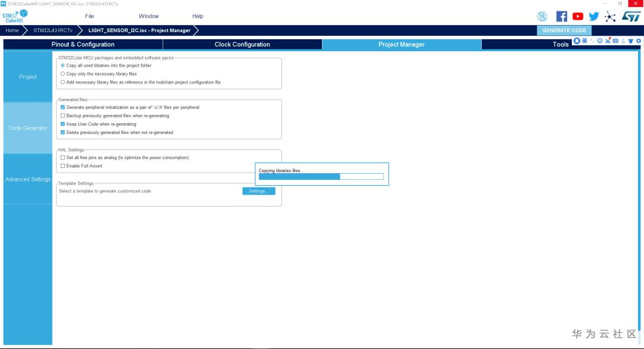Click the Copying libraries files status text
644x349 pixels.
click(281, 170)
